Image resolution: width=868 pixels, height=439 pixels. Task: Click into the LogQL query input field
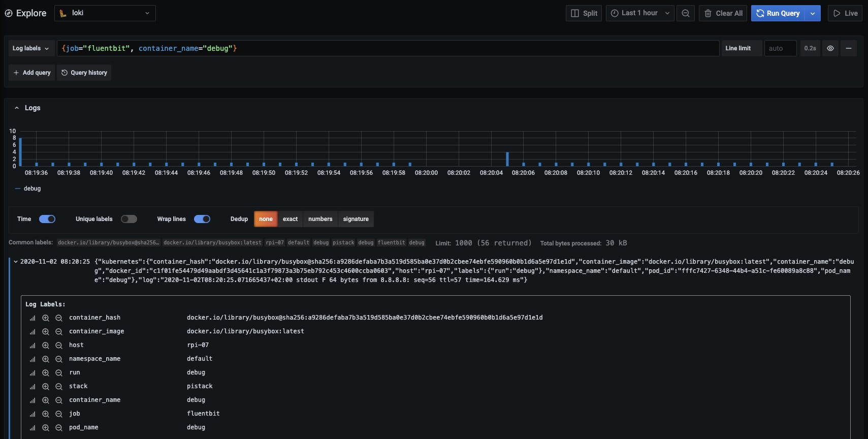[388, 48]
